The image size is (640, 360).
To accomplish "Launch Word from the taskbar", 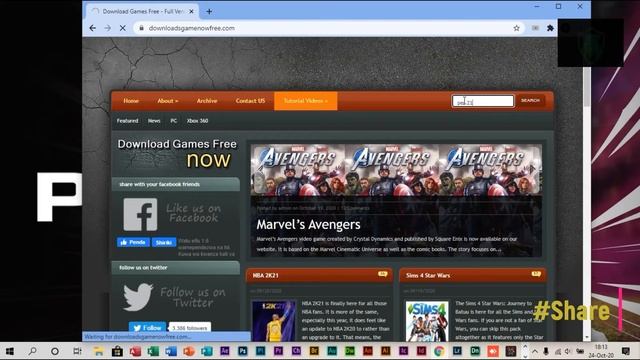I will [171, 351].
